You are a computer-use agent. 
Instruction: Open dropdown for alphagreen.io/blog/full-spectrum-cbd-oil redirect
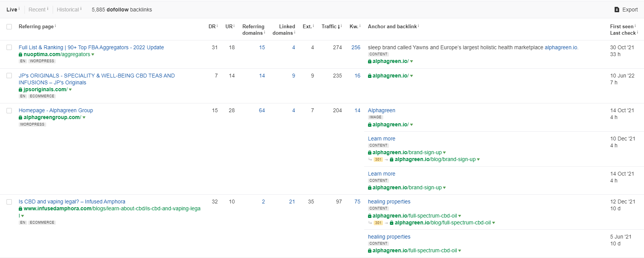pos(494,223)
